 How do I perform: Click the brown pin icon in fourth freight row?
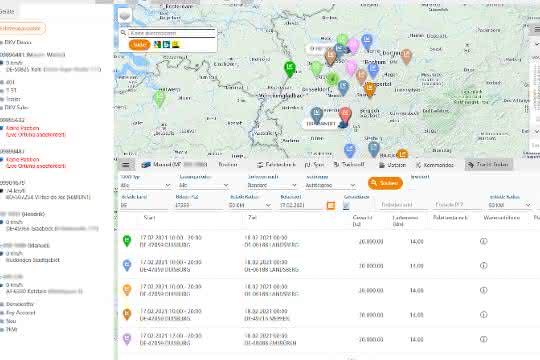pyautogui.click(x=127, y=315)
